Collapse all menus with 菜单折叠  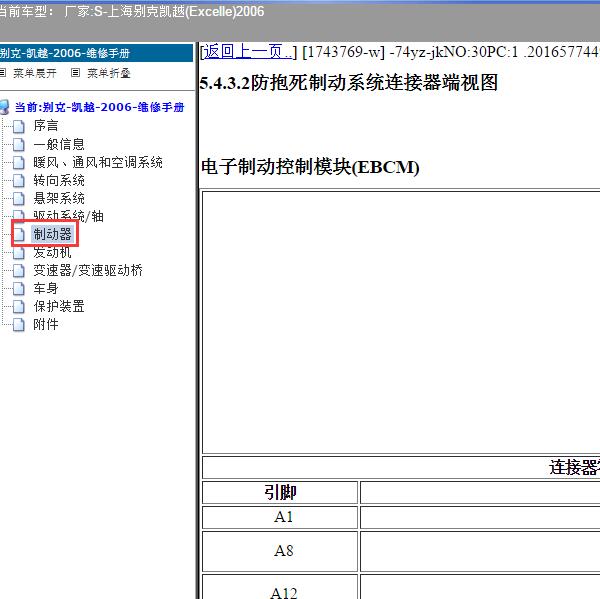[x=109, y=73]
